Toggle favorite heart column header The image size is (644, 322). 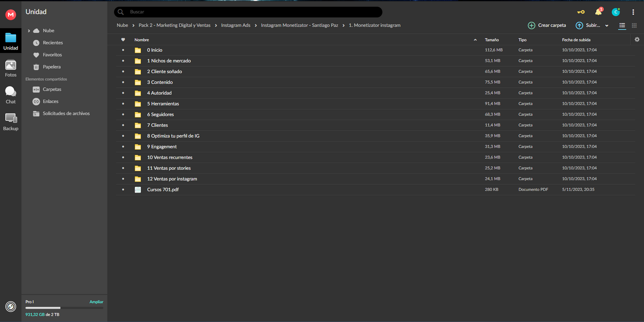pyautogui.click(x=123, y=40)
